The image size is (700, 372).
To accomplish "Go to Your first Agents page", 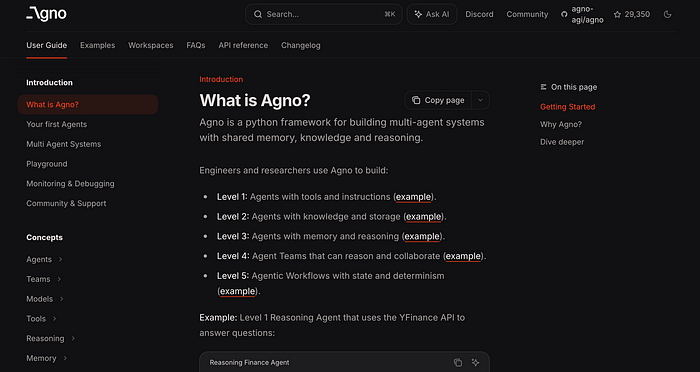I will [57, 124].
